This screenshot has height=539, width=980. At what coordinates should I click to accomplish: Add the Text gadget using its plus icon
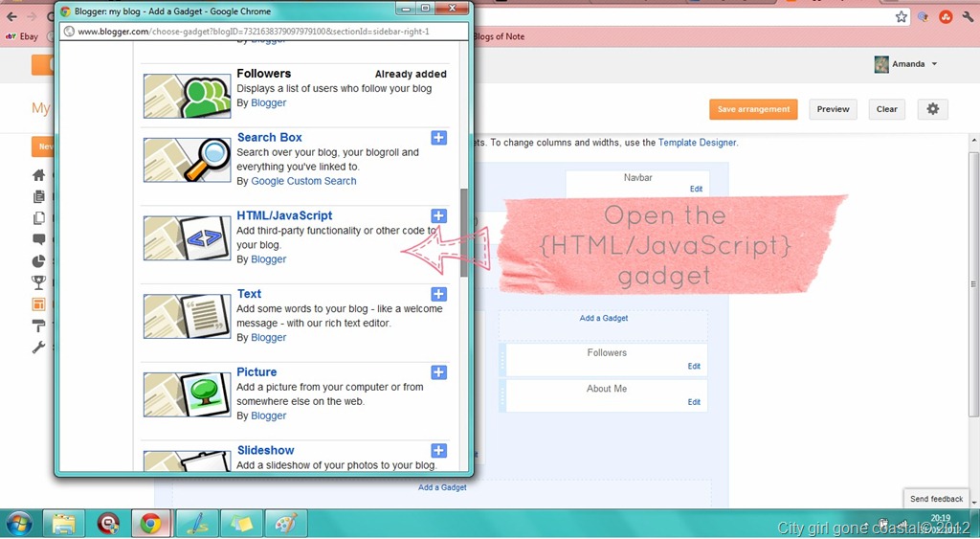coord(438,294)
